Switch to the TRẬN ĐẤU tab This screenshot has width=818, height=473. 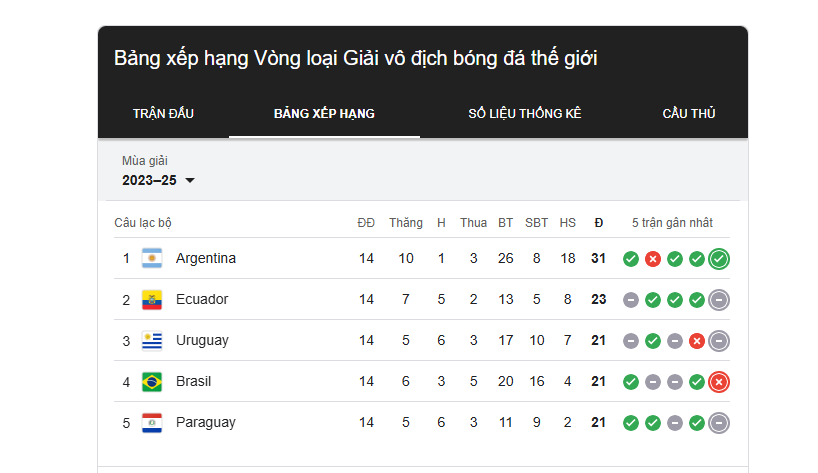pyautogui.click(x=163, y=113)
